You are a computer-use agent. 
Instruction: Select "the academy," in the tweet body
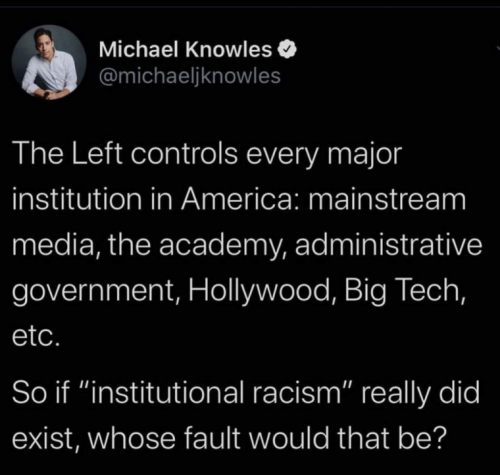point(198,246)
